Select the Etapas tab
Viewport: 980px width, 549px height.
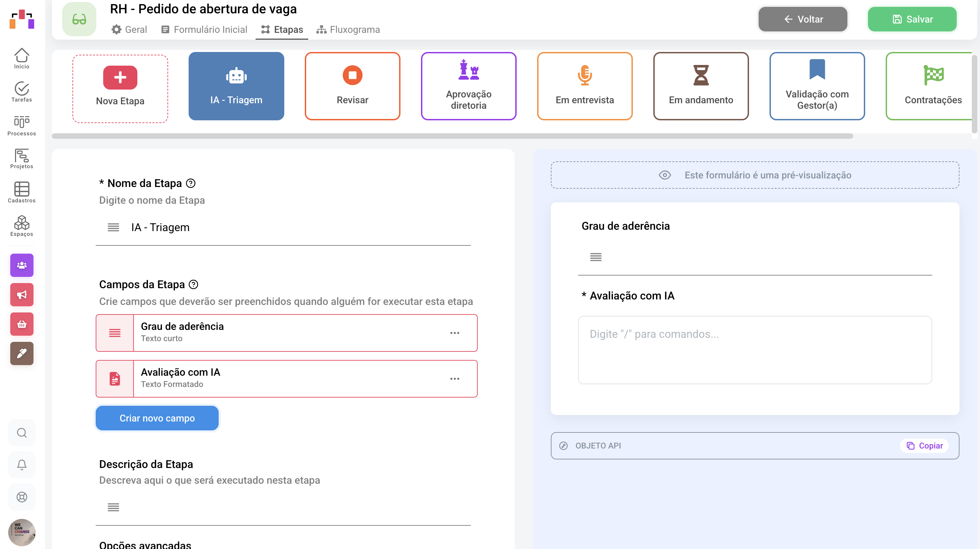pos(282,29)
